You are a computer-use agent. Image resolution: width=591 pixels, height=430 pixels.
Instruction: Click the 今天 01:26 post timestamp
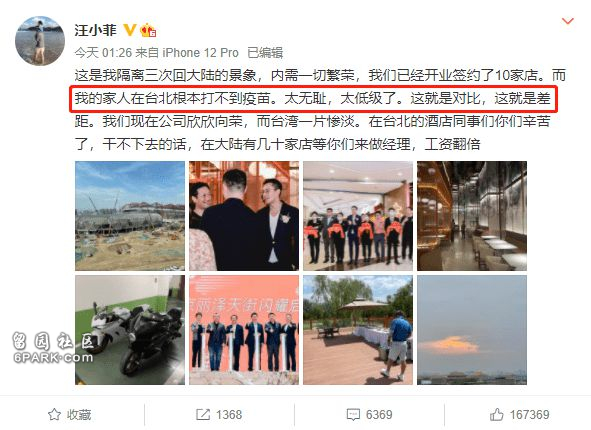(103, 53)
